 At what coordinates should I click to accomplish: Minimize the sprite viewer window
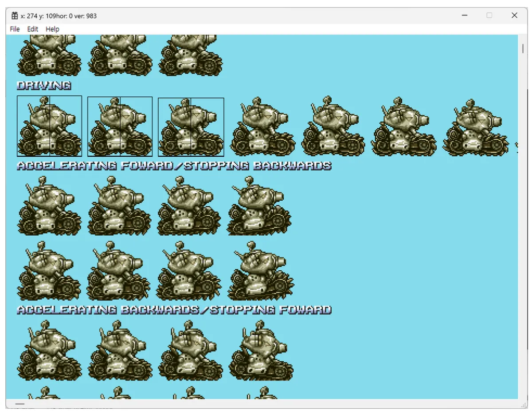465,16
